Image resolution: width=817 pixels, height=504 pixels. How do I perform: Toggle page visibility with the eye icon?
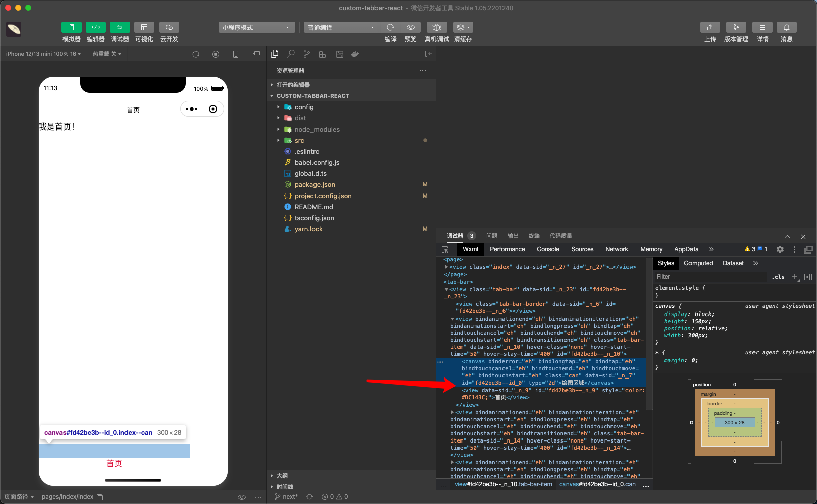pos(242,497)
